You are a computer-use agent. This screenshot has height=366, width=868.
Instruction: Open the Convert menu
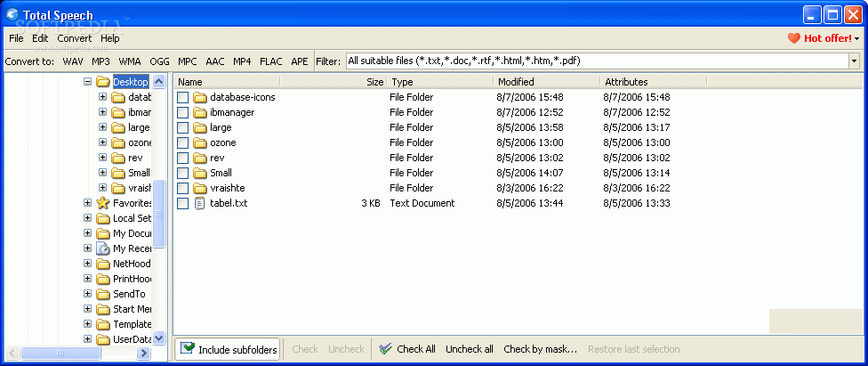74,38
